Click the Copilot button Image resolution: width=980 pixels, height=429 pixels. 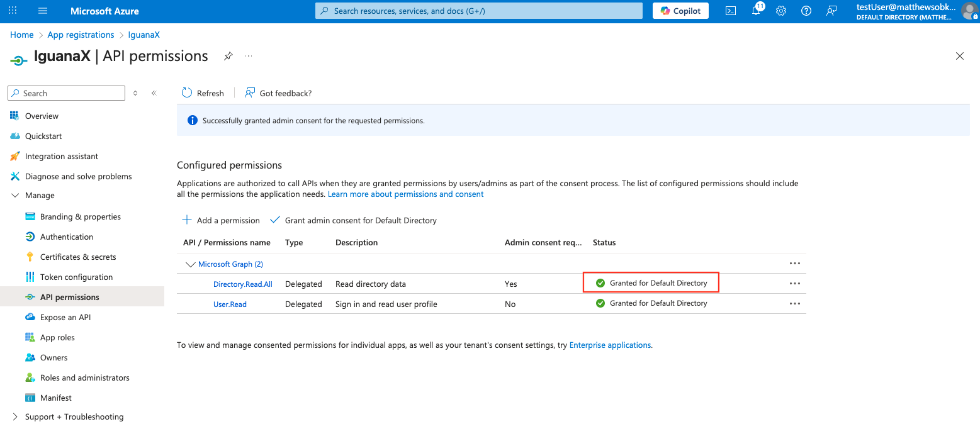pyautogui.click(x=680, y=11)
